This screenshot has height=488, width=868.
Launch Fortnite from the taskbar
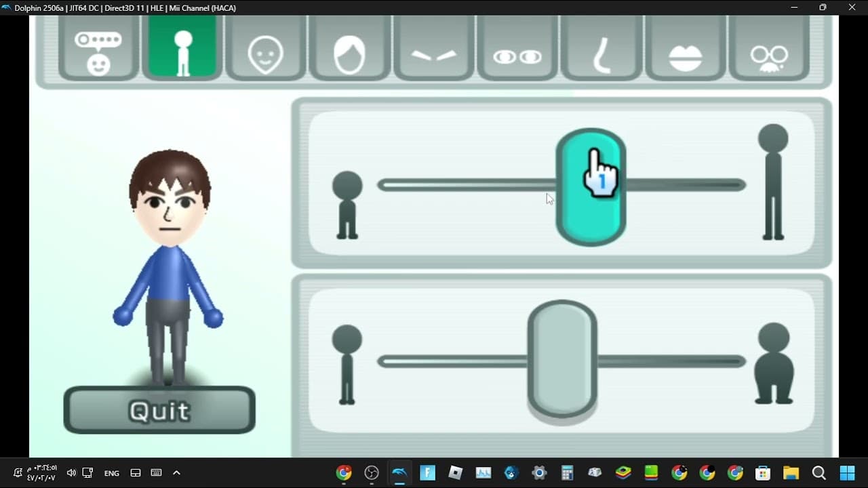point(427,473)
